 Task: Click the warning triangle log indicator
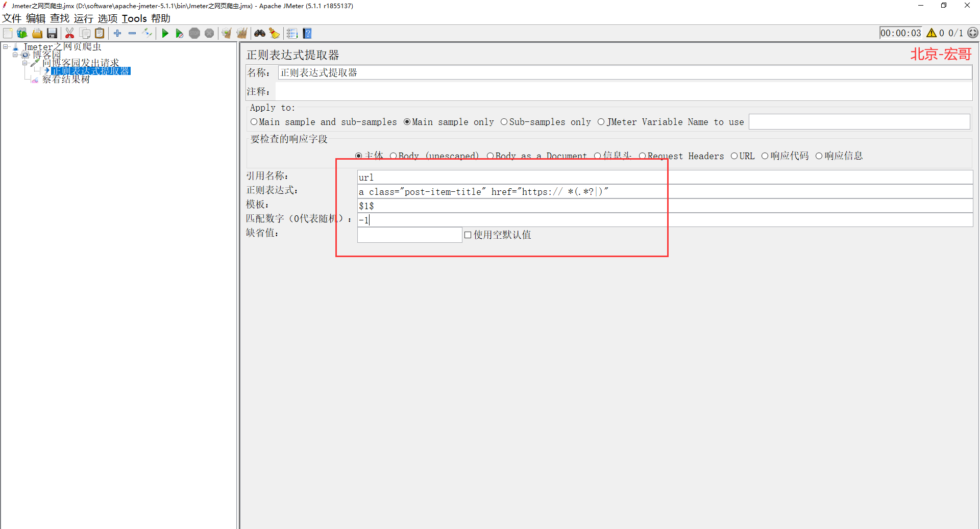point(932,33)
